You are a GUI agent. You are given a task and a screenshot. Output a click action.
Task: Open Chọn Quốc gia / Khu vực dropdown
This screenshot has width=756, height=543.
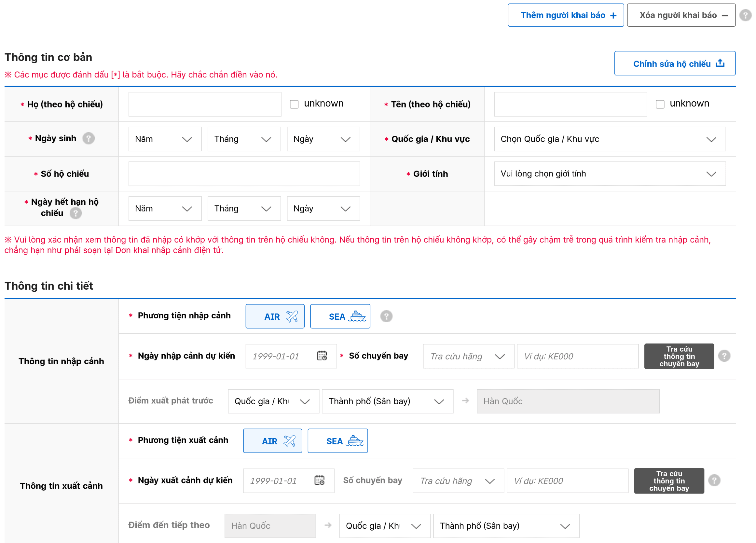pyautogui.click(x=609, y=139)
